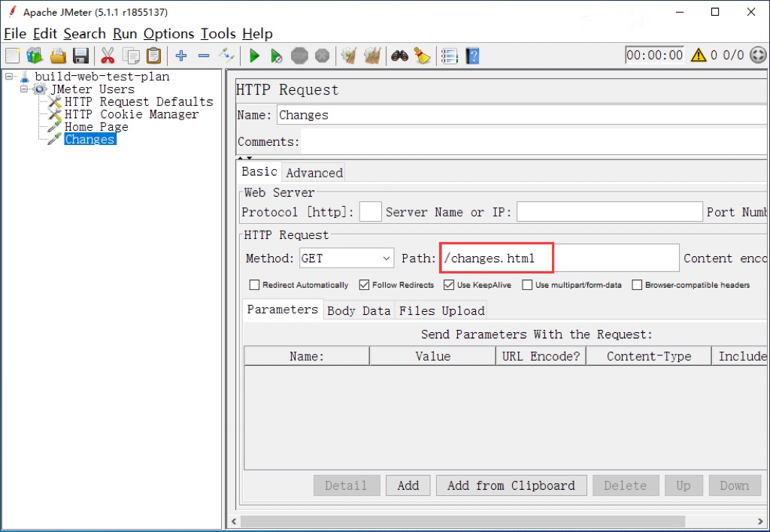The height and width of the screenshot is (532, 770).
Task: Collapse all tree nodes with minus icon
Action: [204, 56]
